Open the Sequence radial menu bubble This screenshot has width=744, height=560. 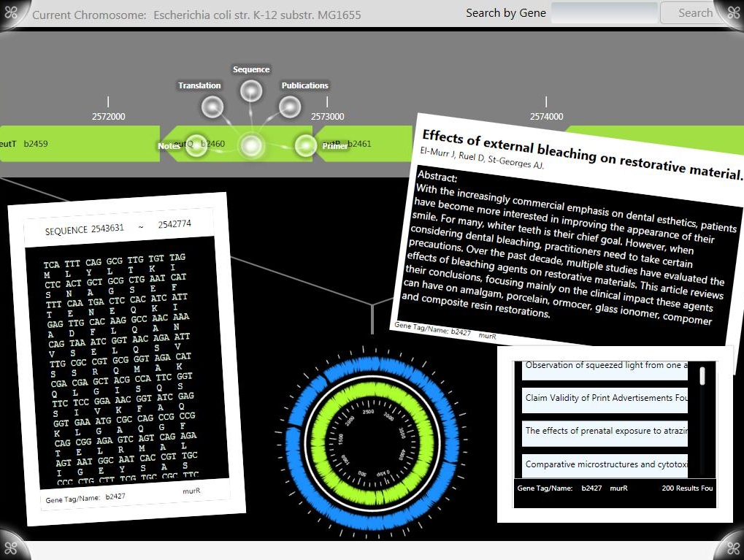tap(251, 91)
